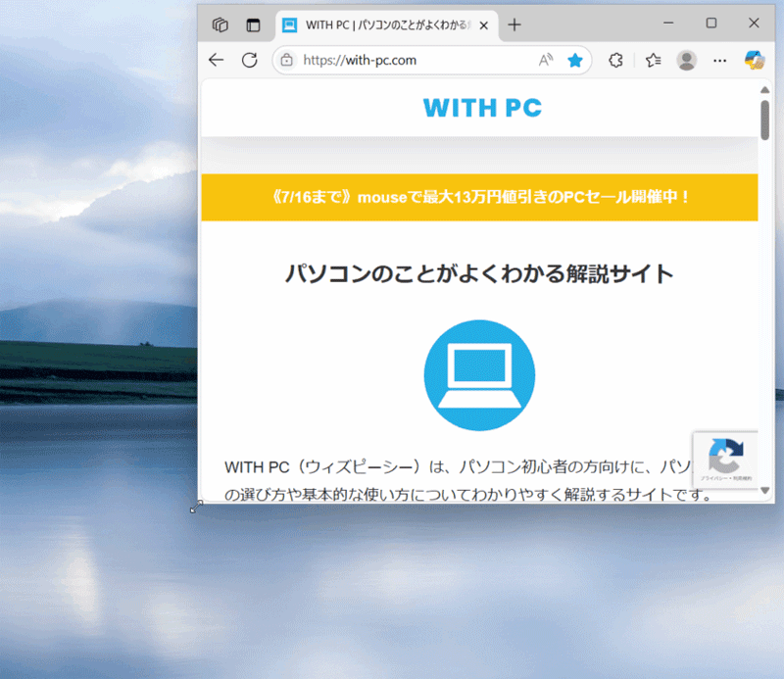Viewport: 784px width, 679px height.
Task: Open the Extensions puzzle icon
Action: point(616,60)
